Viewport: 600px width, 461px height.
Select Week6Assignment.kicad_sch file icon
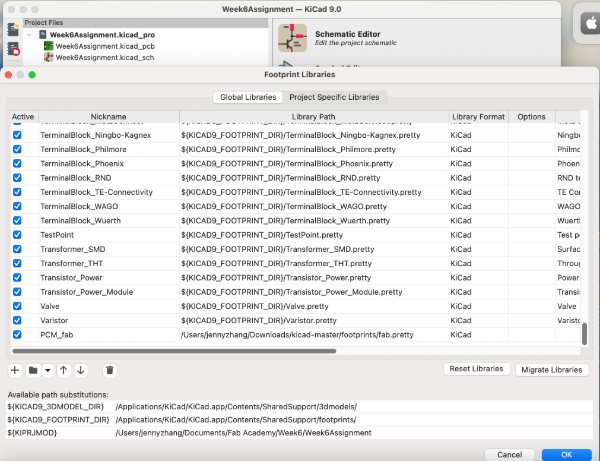pyautogui.click(x=49, y=57)
